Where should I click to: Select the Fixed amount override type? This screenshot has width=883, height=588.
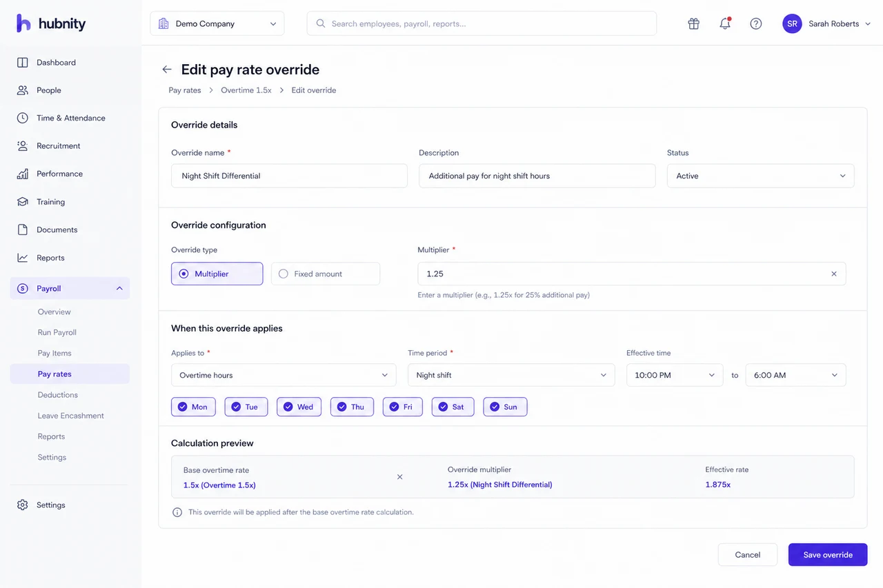tap(326, 274)
